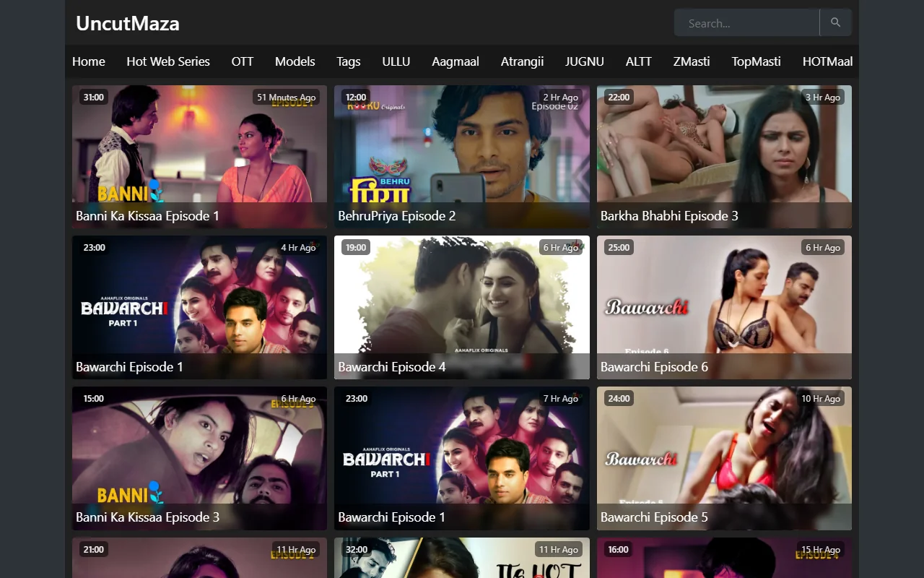Open the Banni Ka Kissaa Episode 3 thumbnail
Viewport: 924px width, 578px height.
pyautogui.click(x=199, y=448)
